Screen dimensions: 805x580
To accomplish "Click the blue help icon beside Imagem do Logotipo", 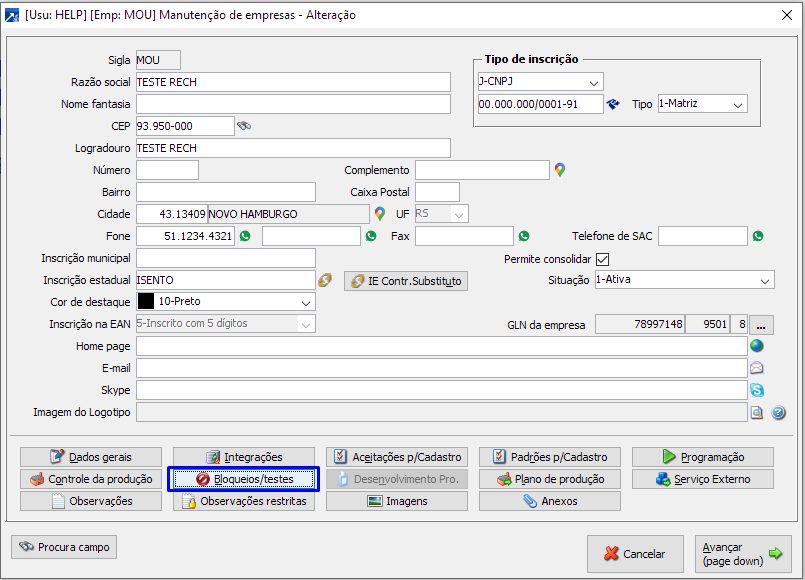I will [x=778, y=412].
